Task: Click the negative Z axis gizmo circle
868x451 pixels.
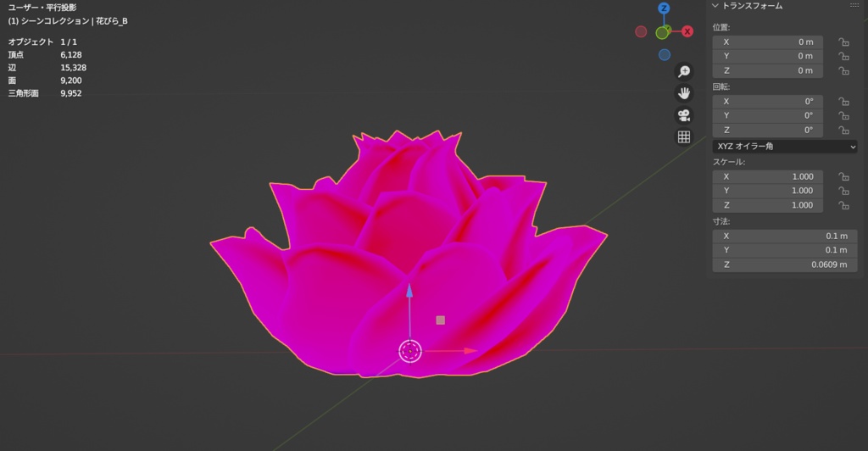Action: tap(665, 55)
